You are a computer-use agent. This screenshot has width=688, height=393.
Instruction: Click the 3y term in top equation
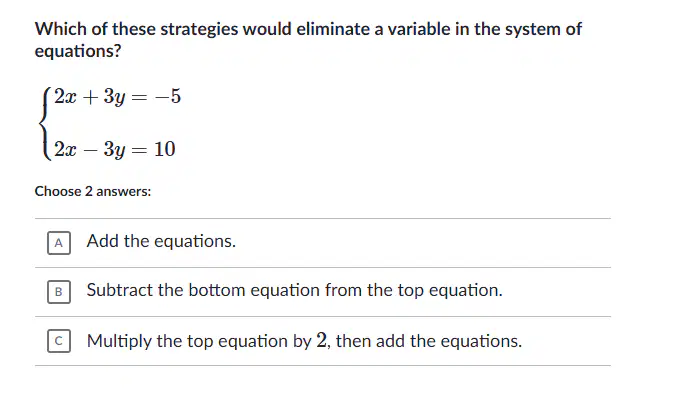click(x=115, y=97)
